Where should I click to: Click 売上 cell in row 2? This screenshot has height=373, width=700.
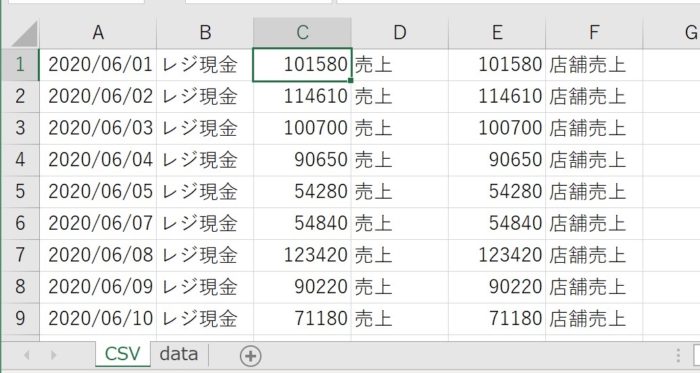(400, 96)
